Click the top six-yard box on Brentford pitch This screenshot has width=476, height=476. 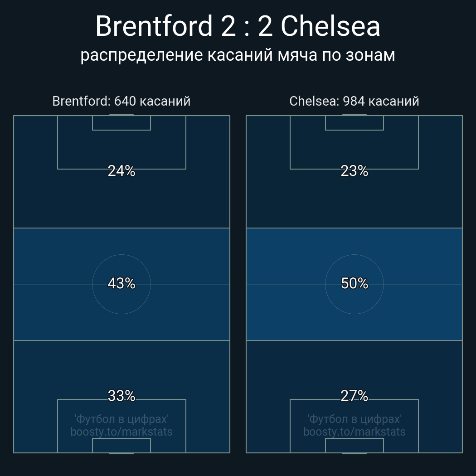click(x=121, y=123)
